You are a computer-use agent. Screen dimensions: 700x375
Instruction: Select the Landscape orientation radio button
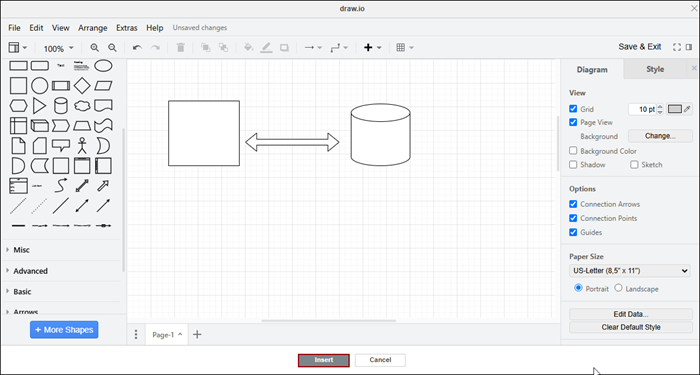click(x=618, y=288)
